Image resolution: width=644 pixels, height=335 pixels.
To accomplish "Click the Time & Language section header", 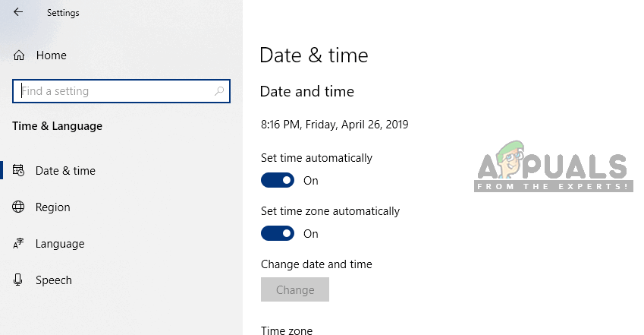I will tap(57, 126).
